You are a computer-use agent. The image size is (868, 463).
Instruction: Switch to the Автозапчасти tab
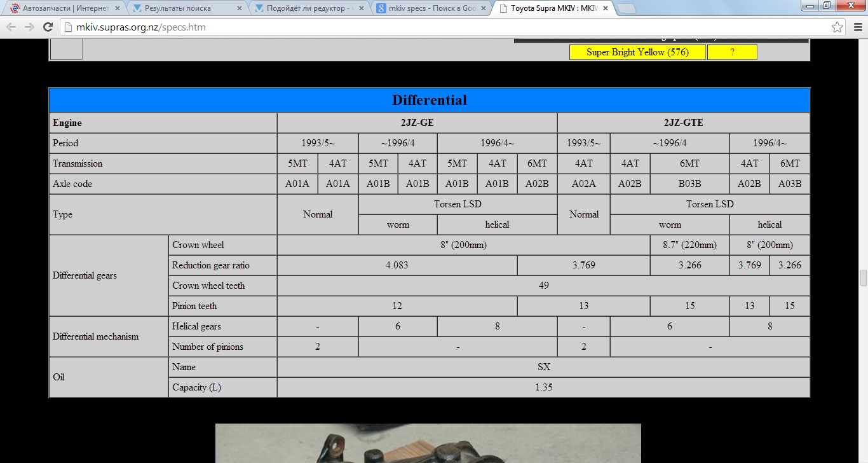(x=64, y=9)
